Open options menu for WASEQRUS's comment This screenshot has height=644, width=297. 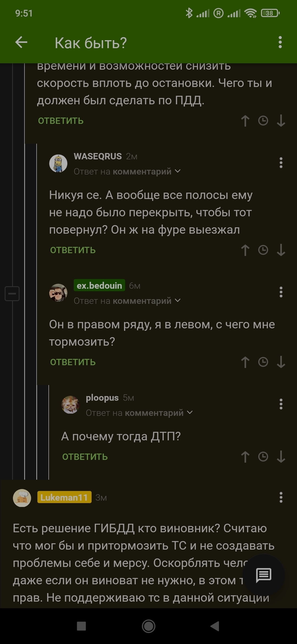coord(281,163)
